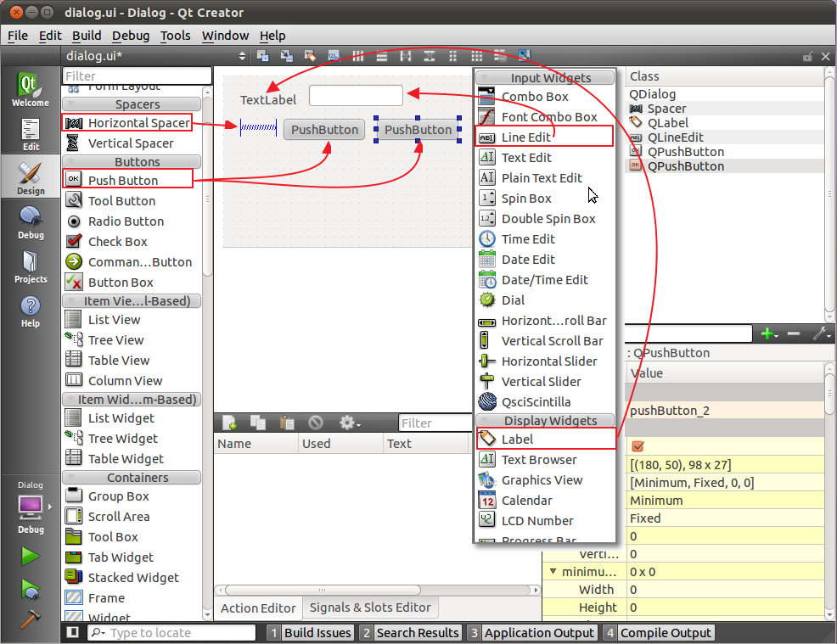Image resolution: width=837 pixels, height=644 pixels.
Task: Open the Debug menu
Action: pos(131,36)
